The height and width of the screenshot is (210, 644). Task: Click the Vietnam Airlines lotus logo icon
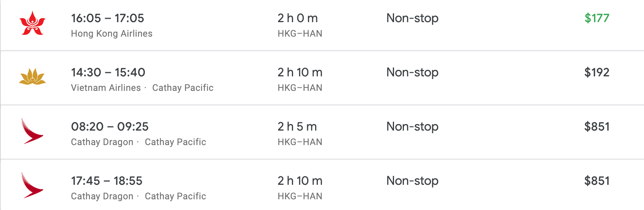32,77
